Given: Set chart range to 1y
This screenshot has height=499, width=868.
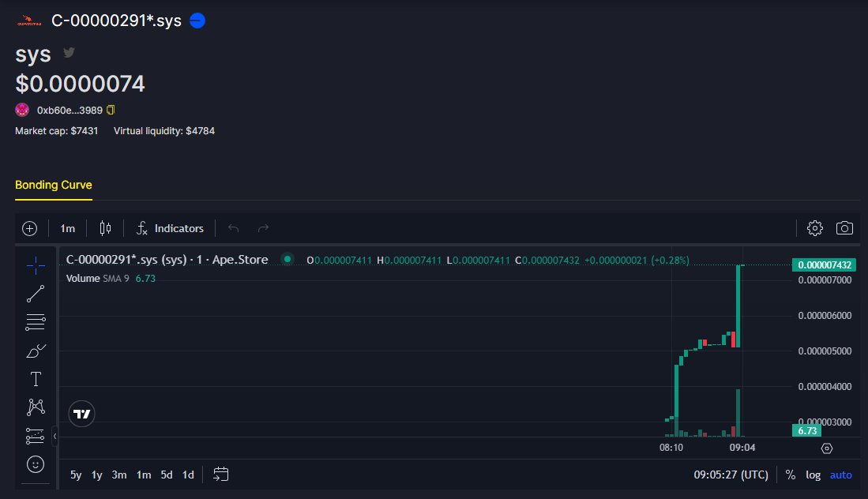Looking at the screenshot, I should click(x=97, y=475).
